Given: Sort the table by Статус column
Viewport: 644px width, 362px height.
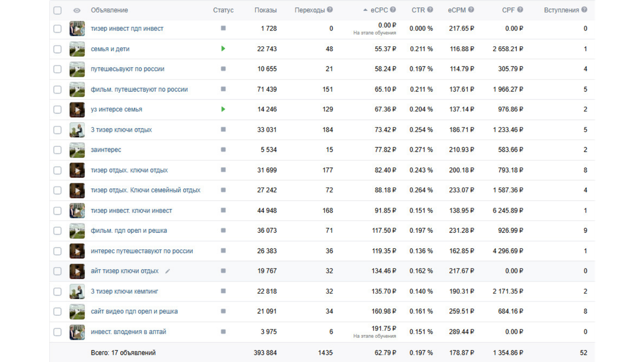Looking at the screenshot, I should click(x=223, y=10).
